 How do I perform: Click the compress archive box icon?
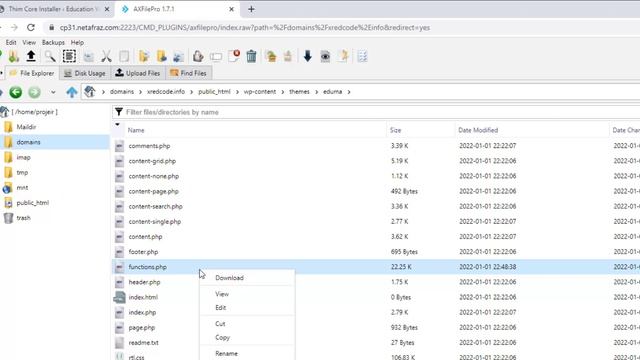point(271,56)
